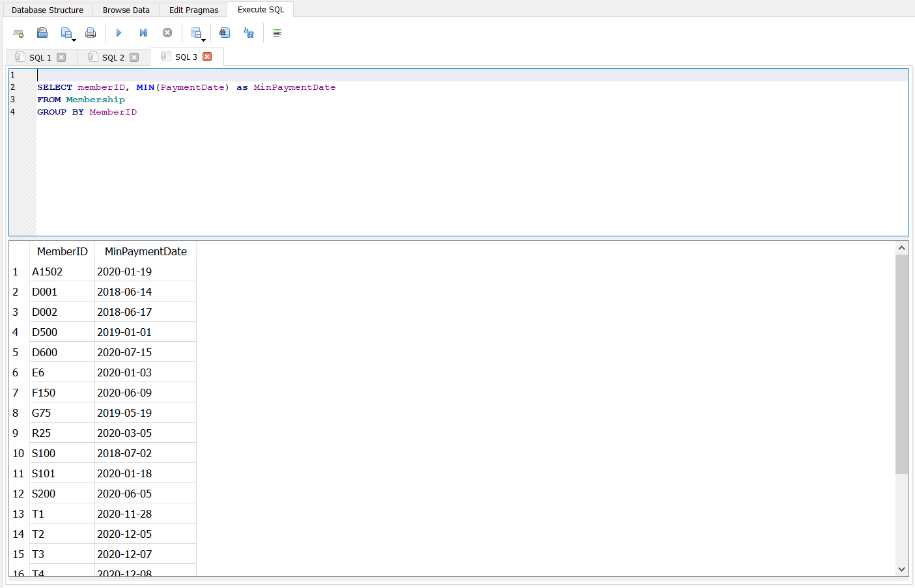Image resolution: width=915 pixels, height=588 pixels.
Task: Select date cell 2018-06-14
Action: click(x=145, y=292)
